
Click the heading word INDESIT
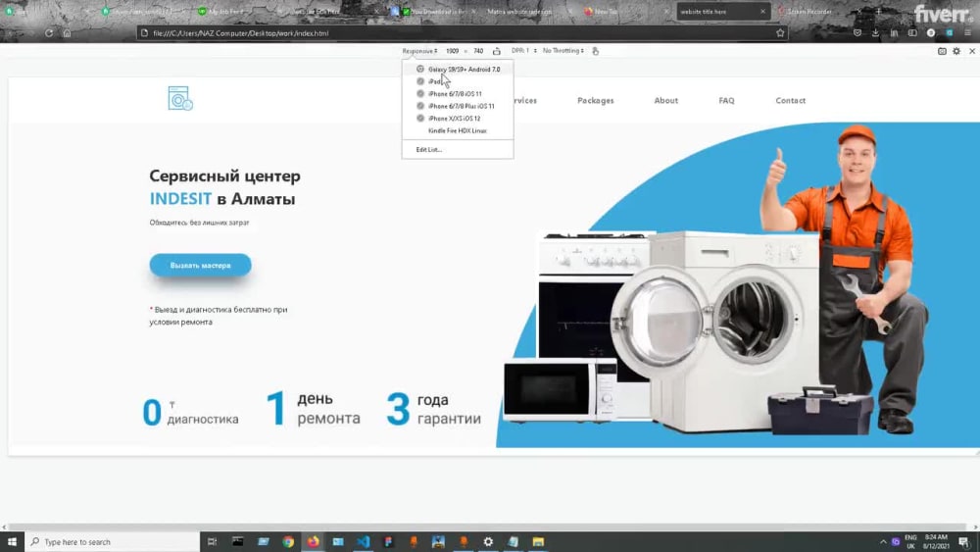(180, 199)
